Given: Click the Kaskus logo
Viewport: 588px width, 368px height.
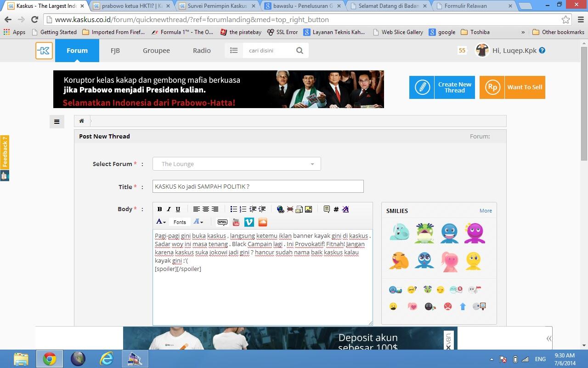Looking at the screenshot, I should 44,51.
